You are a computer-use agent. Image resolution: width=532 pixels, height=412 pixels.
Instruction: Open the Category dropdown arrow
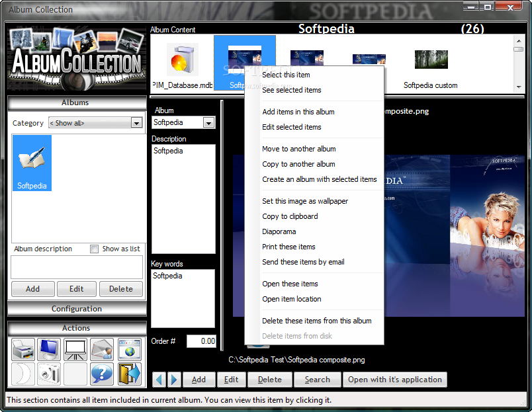click(136, 123)
